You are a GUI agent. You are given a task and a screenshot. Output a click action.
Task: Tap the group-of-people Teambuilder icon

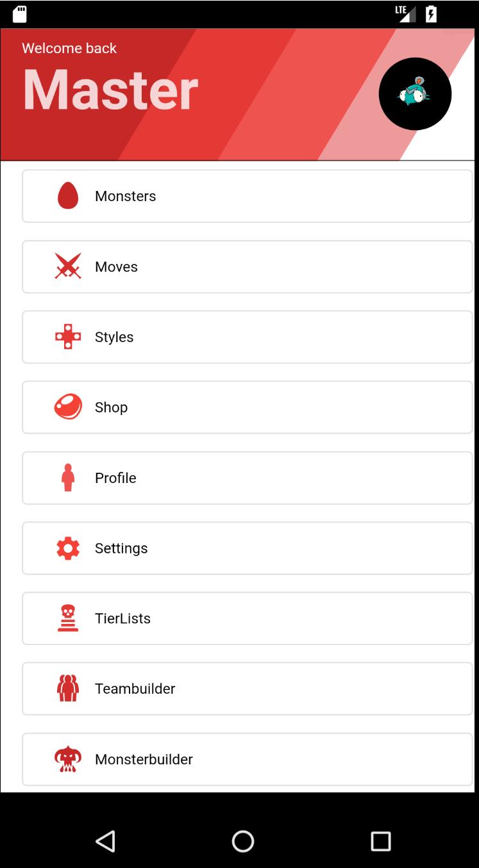tap(68, 689)
